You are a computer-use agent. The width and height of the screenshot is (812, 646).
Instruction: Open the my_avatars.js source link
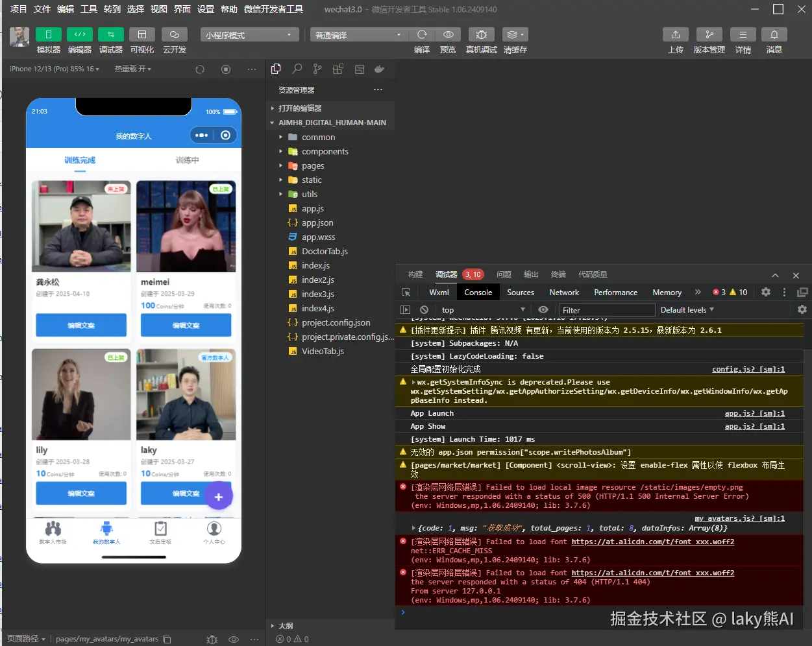(x=740, y=518)
